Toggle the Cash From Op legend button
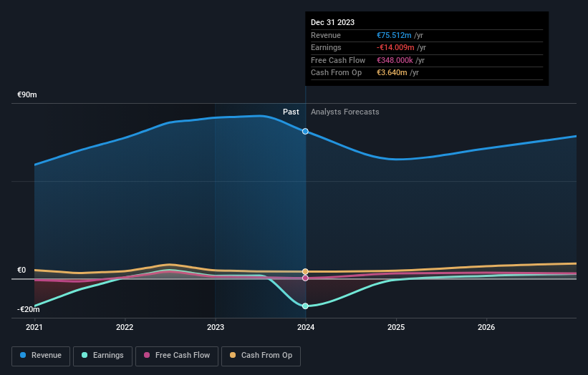This screenshot has height=375, width=588. point(261,356)
